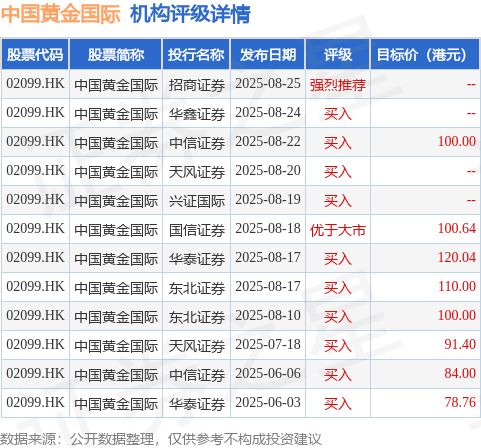Select the 投行名称 column header
This screenshot has width=481, height=448.
pyautogui.click(x=196, y=54)
